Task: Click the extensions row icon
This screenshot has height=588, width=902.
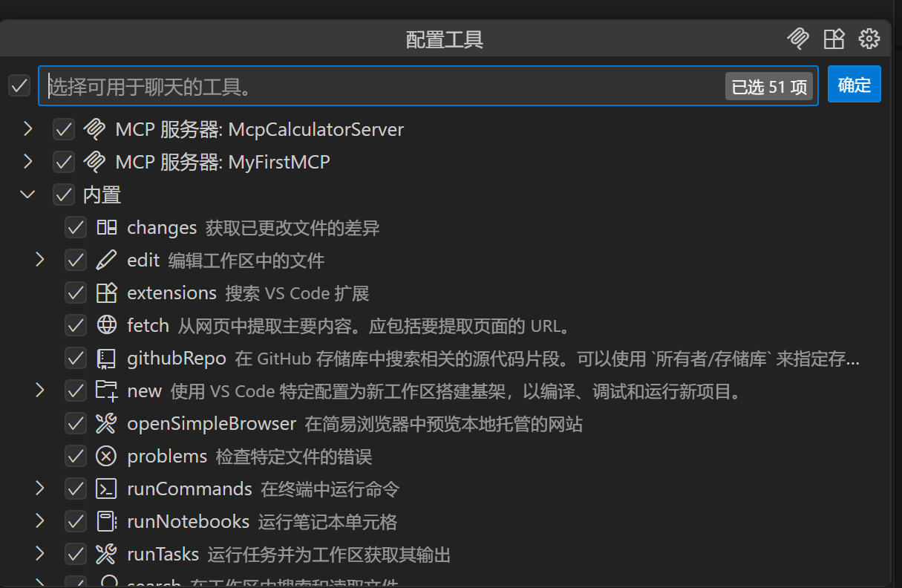Action: pos(107,293)
